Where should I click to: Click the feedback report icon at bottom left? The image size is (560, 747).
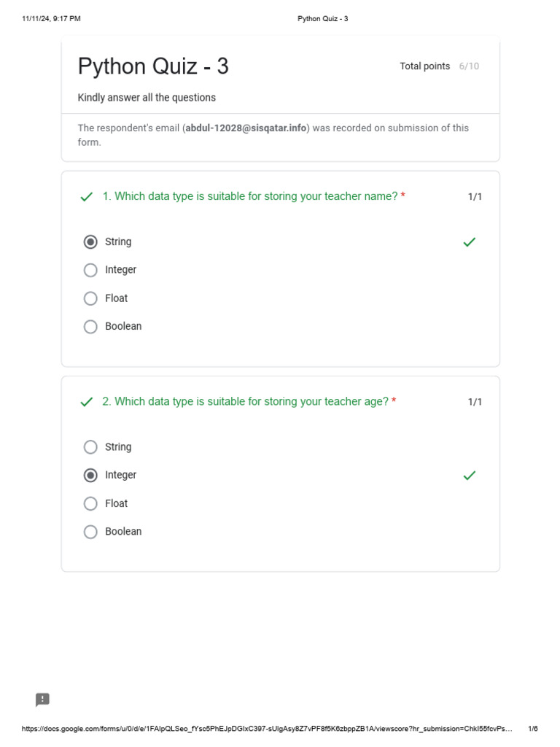42,700
